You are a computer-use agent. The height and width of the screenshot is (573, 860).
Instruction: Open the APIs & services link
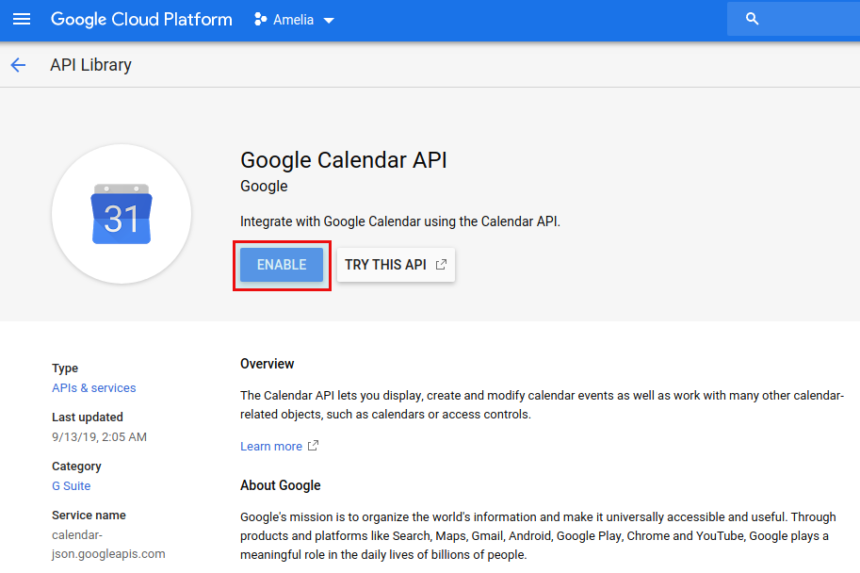tap(94, 388)
